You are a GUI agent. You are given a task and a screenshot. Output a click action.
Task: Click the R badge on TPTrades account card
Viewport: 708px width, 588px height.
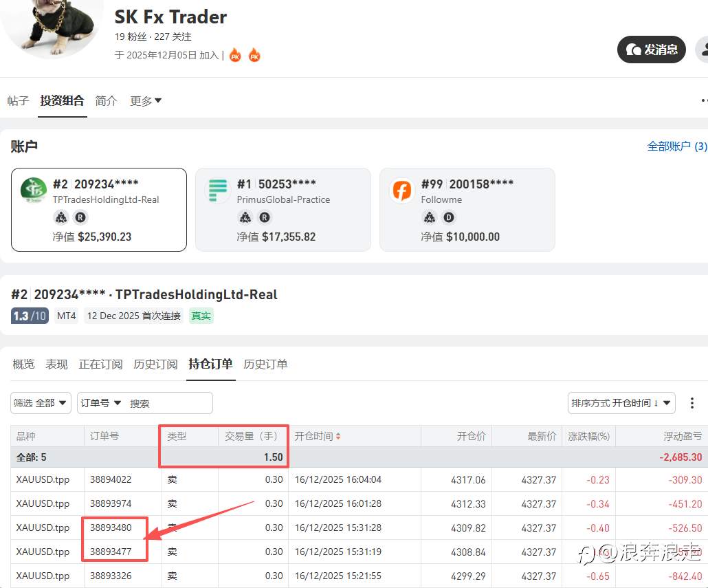80,218
